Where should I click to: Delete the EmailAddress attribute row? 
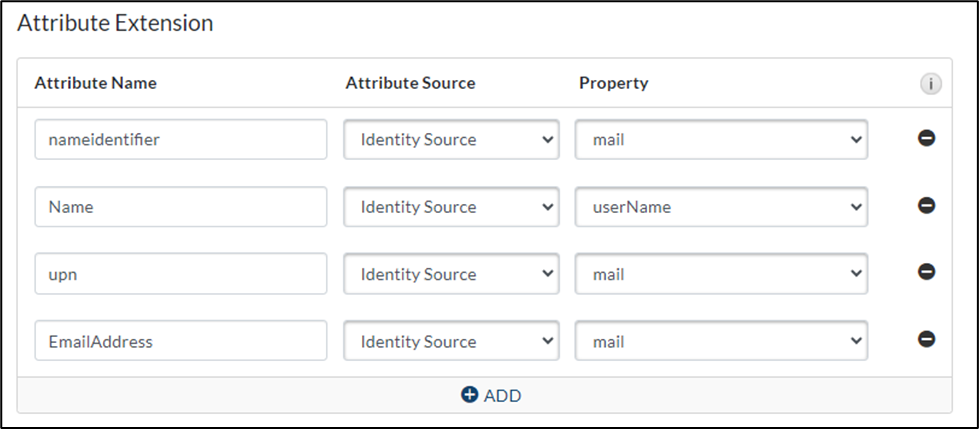[x=926, y=340]
